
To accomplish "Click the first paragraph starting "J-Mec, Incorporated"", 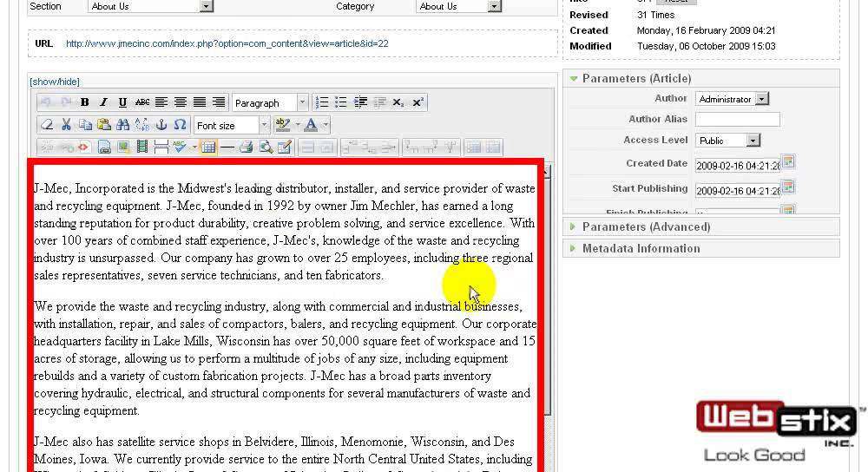I will pos(284,232).
